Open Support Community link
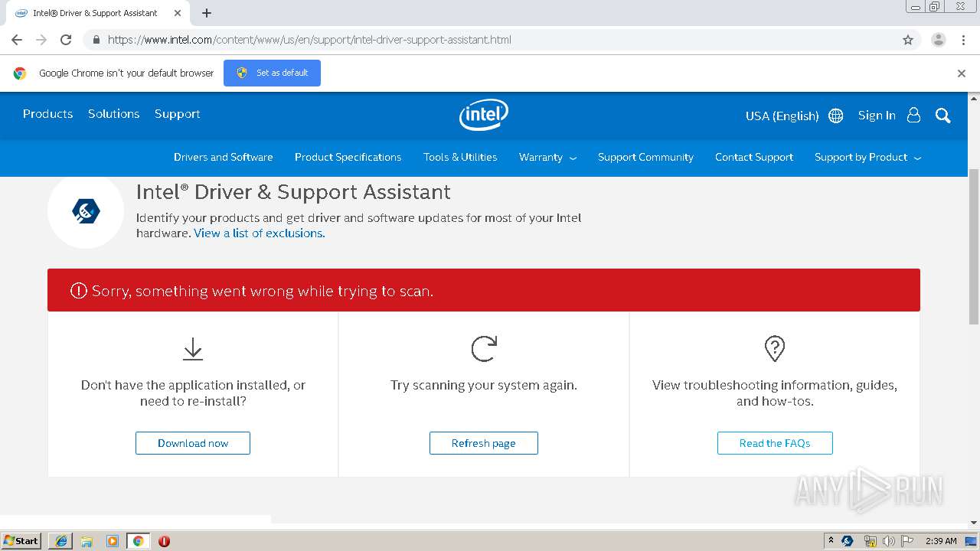Viewport: 980px width, 551px height. tap(645, 157)
